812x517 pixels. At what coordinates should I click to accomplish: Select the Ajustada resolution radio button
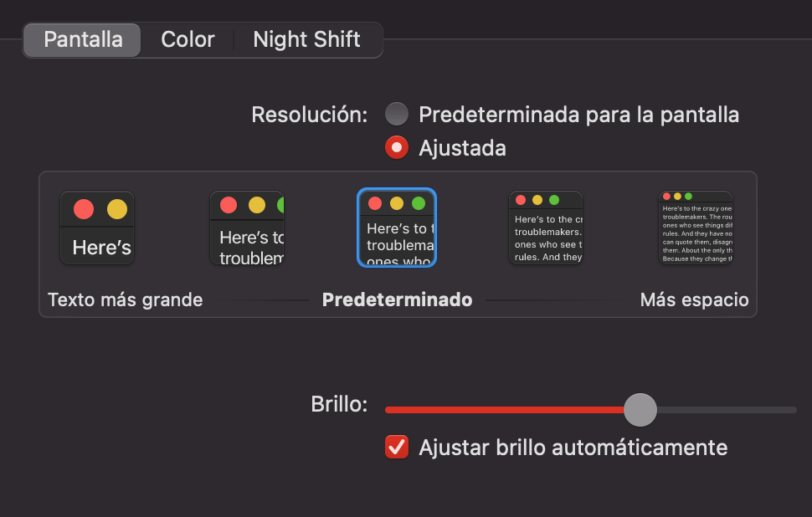(396, 148)
